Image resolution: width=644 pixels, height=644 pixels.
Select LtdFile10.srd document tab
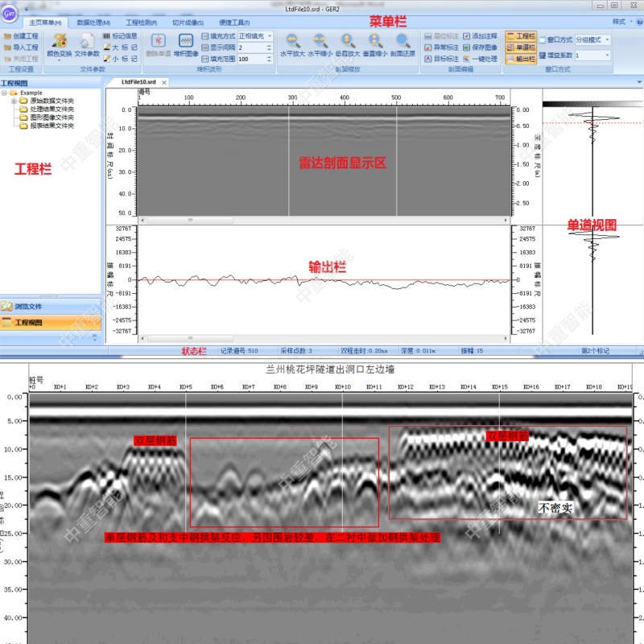click(x=138, y=82)
